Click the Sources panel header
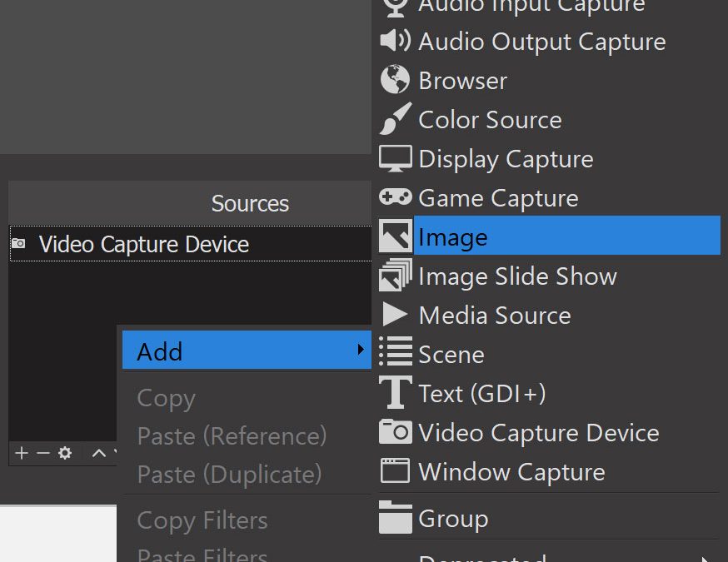This screenshot has height=562, width=728. point(249,204)
